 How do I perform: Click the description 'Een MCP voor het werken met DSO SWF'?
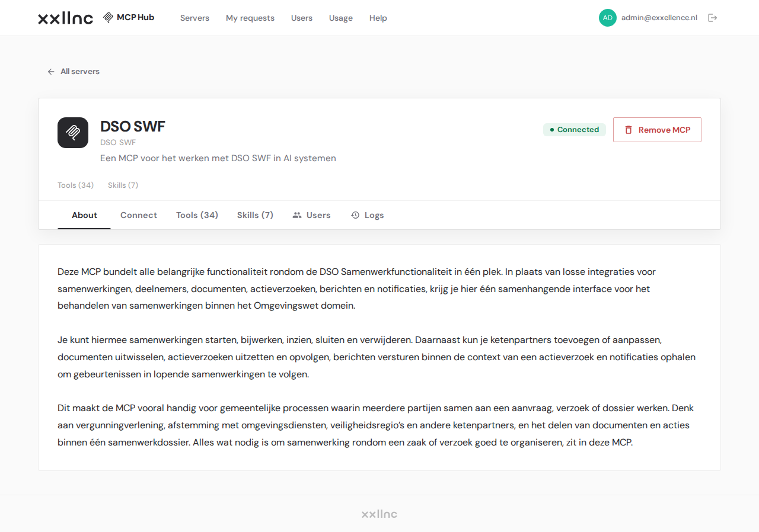click(x=218, y=158)
